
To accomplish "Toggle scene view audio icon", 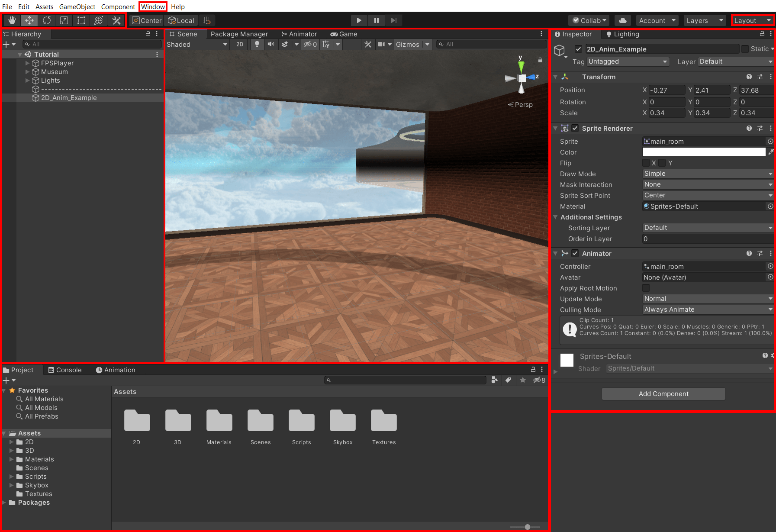I will click(x=271, y=44).
